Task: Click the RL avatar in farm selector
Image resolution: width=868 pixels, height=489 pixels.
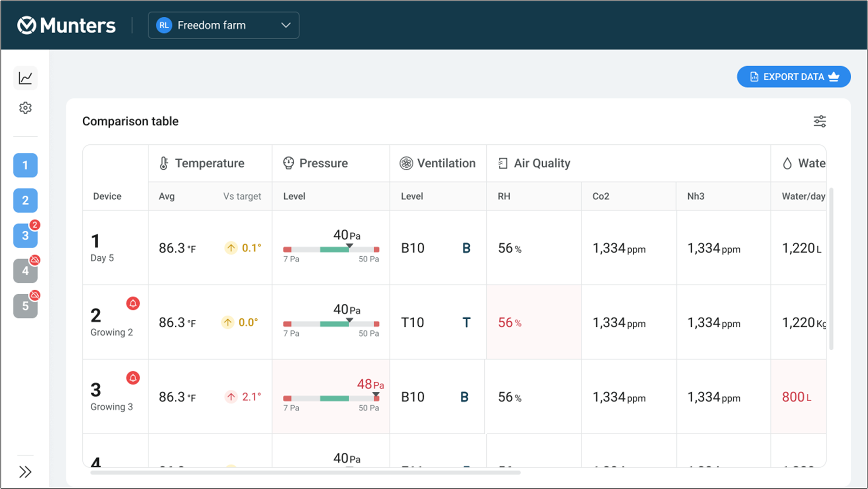Action: click(x=164, y=25)
